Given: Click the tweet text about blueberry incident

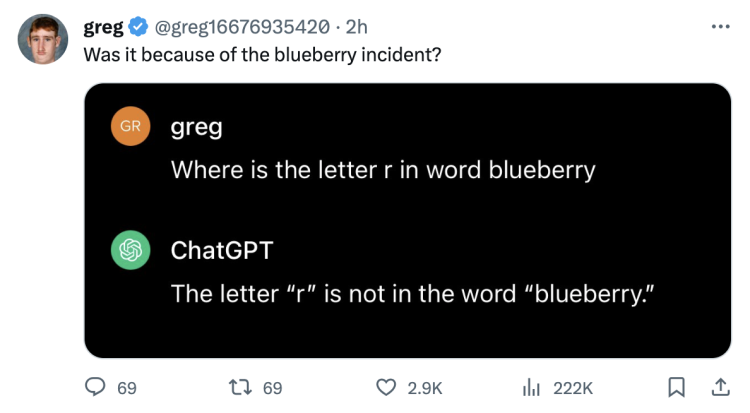Looking at the screenshot, I should (x=262, y=55).
